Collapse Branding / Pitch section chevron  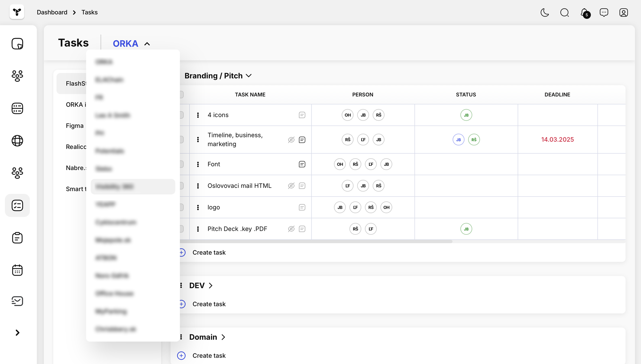pos(249,76)
